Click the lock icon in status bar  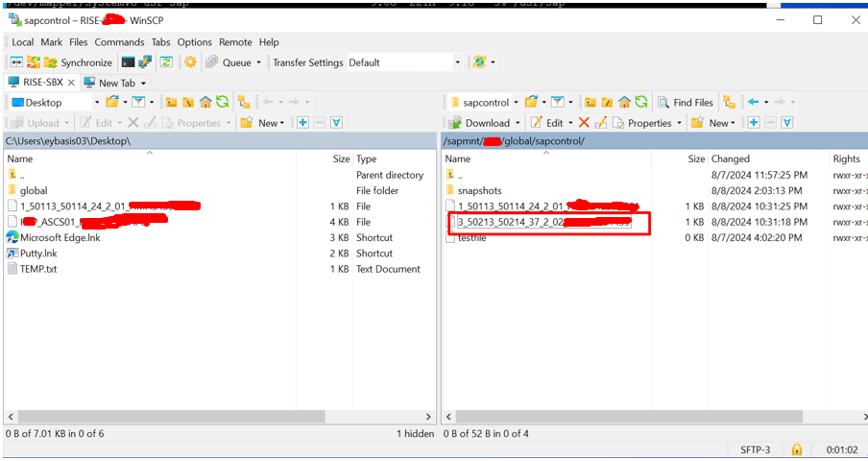coord(797,449)
